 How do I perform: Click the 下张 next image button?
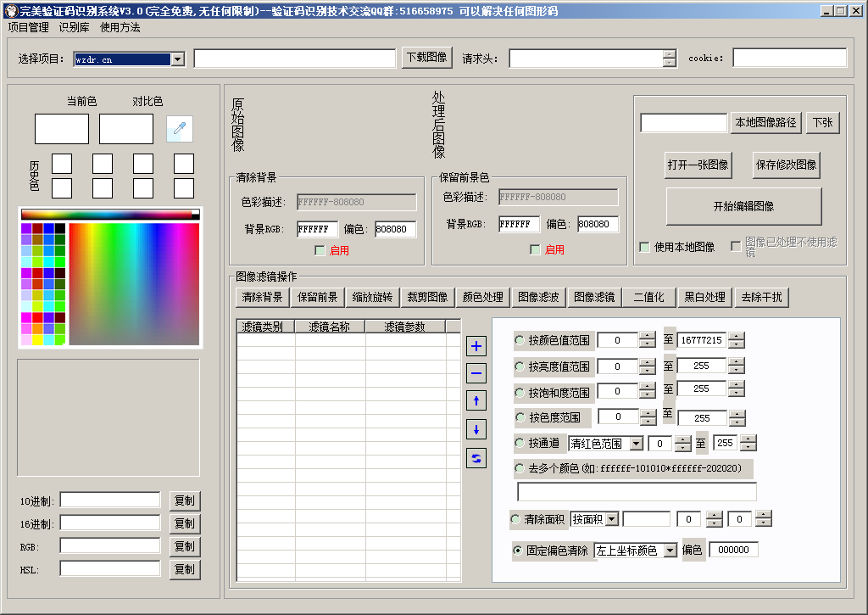(821, 123)
